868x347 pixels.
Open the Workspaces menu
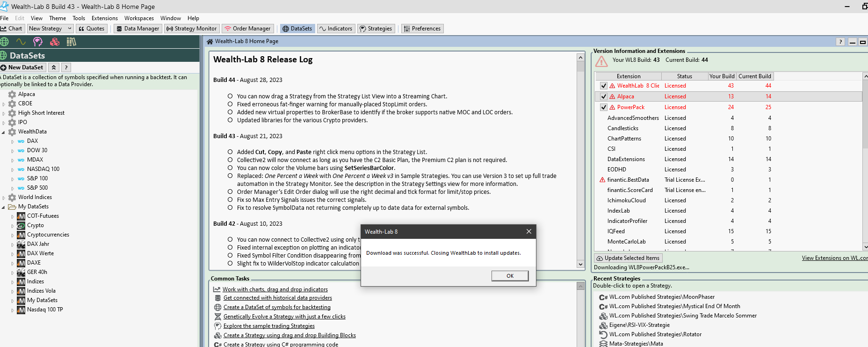tap(139, 18)
